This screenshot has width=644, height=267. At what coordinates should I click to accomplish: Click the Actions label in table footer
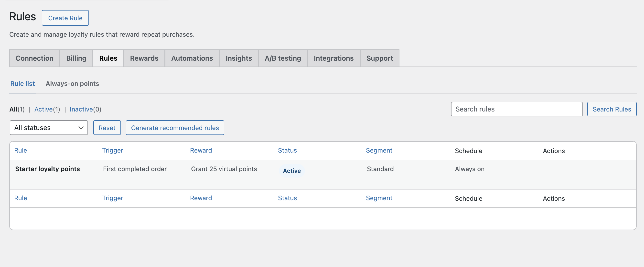[554, 198]
